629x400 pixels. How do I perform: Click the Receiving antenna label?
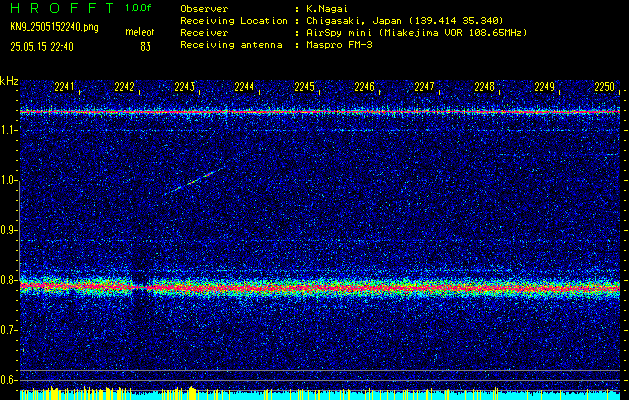click(x=231, y=45)
